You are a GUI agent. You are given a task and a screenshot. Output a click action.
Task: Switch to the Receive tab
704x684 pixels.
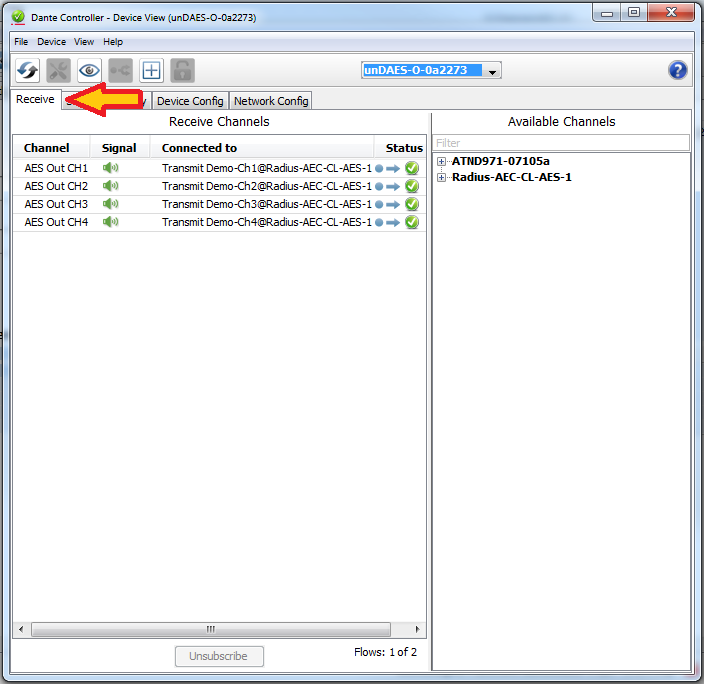(x=35, y=99)
